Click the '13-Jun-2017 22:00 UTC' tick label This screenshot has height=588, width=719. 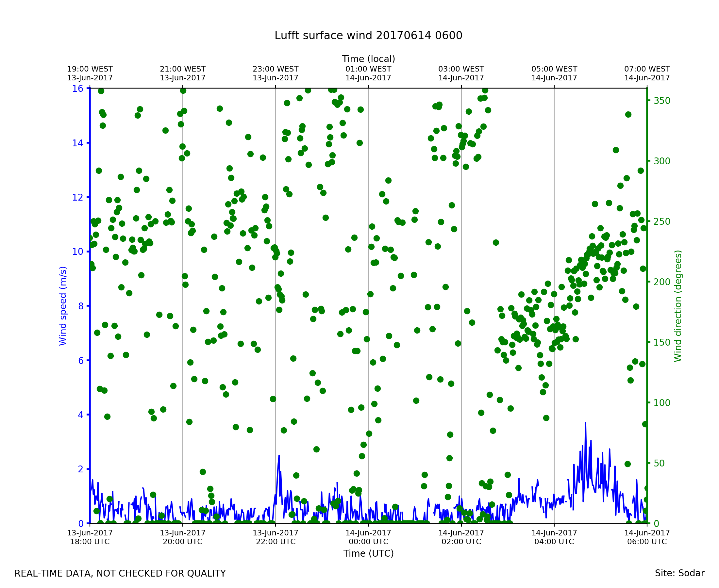[276, 537]
